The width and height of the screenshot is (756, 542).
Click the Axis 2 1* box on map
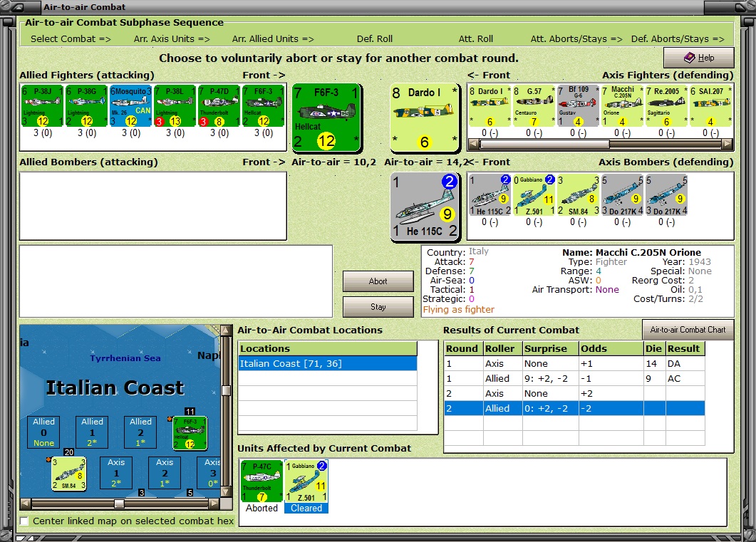coord(165,473)
